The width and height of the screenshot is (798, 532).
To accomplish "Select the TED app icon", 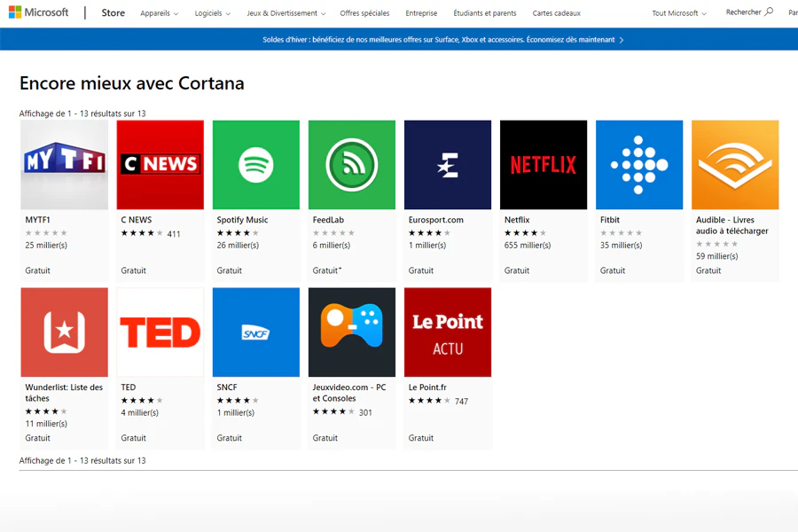I will 160,332.
